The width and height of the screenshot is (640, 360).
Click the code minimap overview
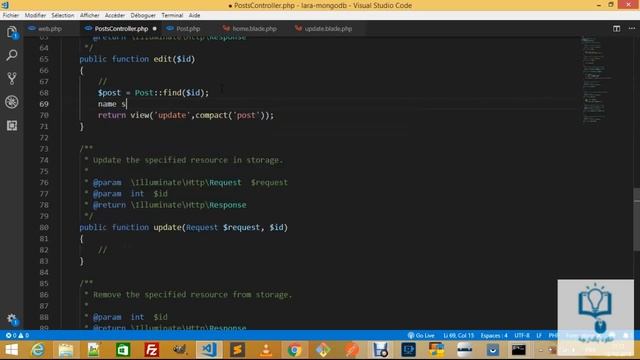coord(597,80)
